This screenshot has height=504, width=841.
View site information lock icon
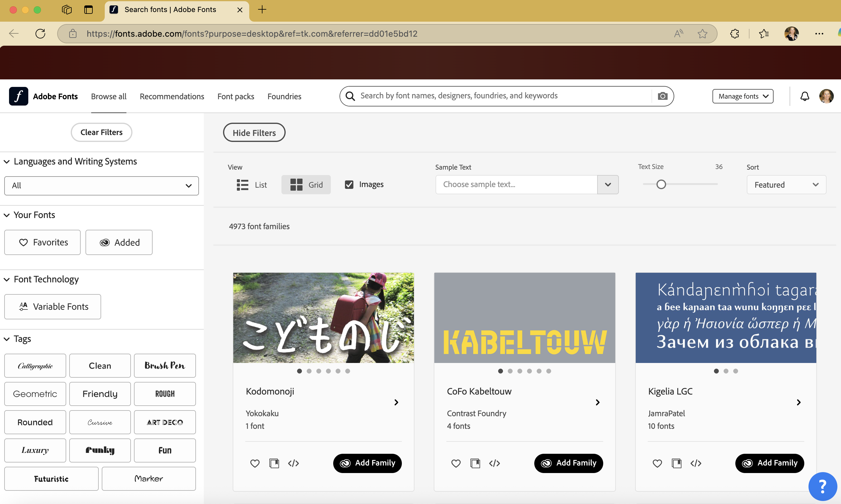73,33
